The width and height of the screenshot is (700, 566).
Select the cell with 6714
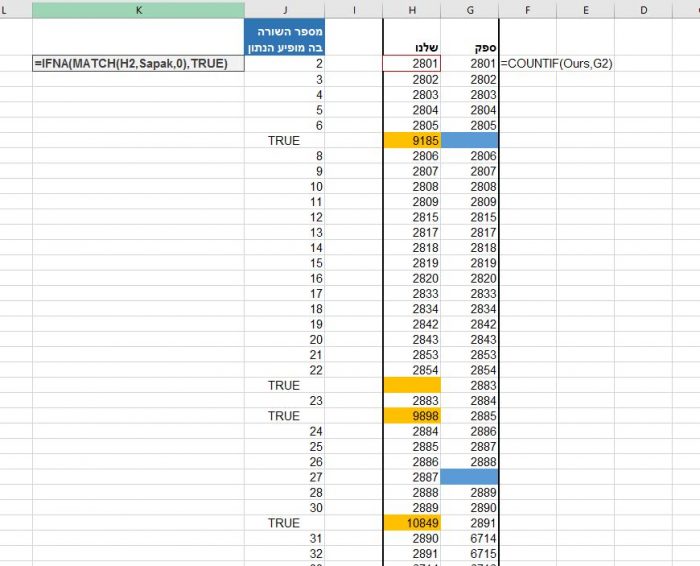coord(470,538)
